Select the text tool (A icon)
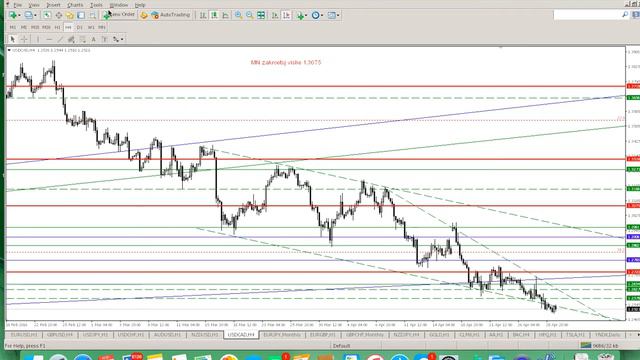640x360 pixels. pyautogui.click(x=93, y=39)
